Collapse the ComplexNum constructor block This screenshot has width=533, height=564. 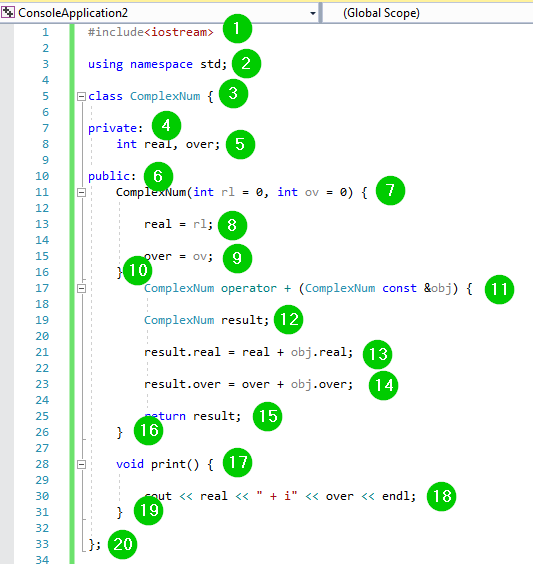[x=82, y=192]
